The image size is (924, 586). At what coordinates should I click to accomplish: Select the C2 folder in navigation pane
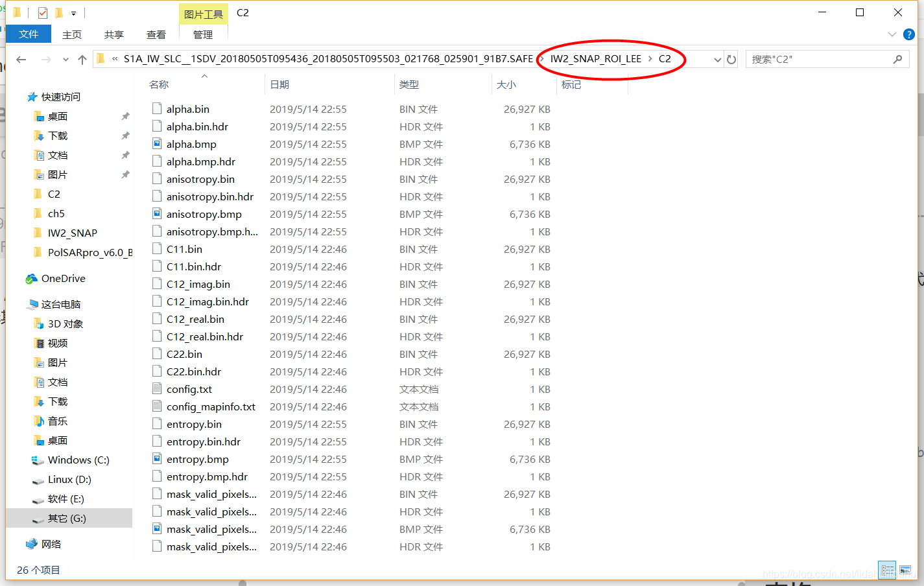pyautogui.click(x=54, y=194)
